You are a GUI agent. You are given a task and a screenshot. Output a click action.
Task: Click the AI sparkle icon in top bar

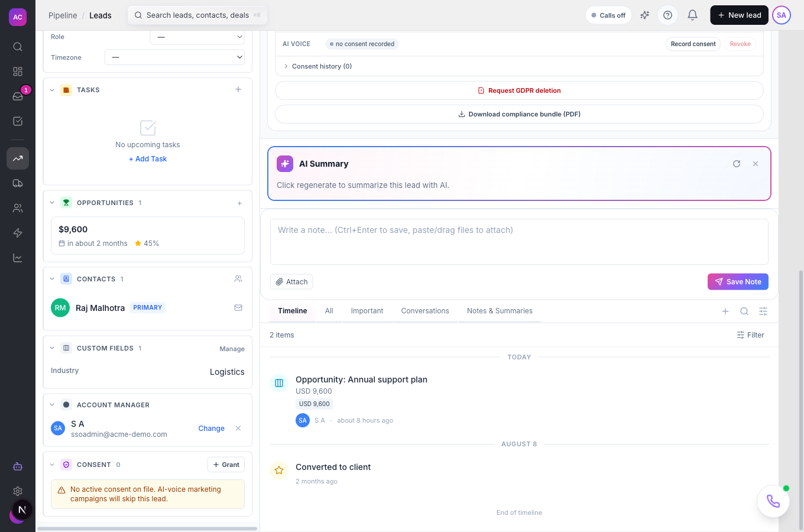645,15
